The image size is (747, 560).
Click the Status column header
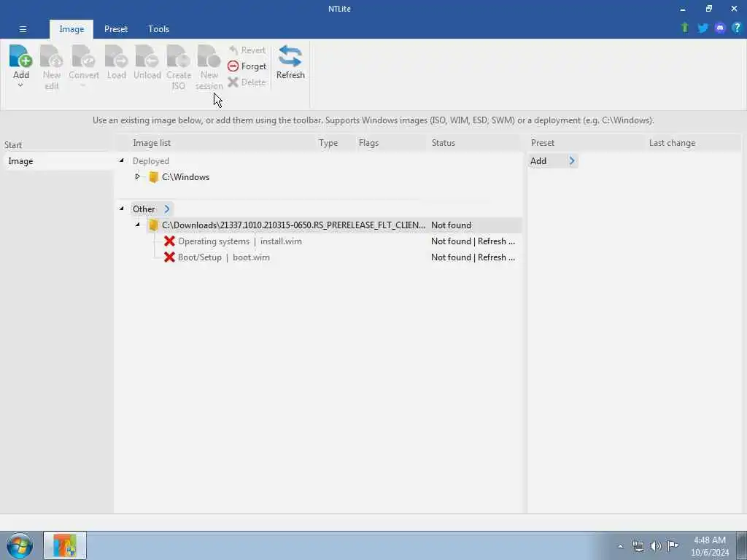tap(443, 143)
